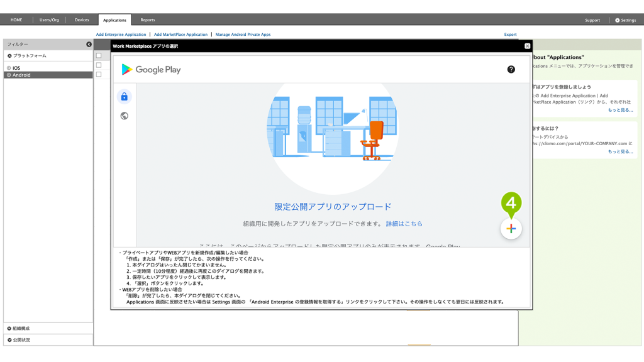Collapse the filter panel arrow

[89, 44]
